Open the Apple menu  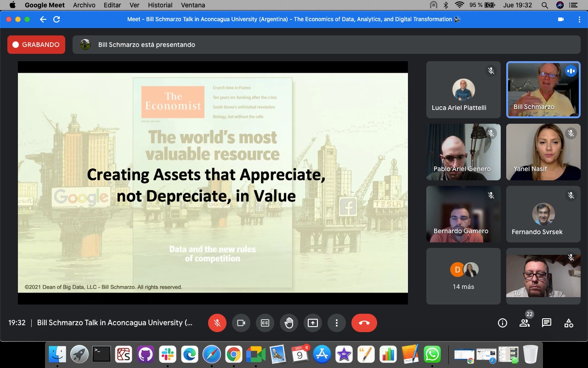click(x=12, y=5)
